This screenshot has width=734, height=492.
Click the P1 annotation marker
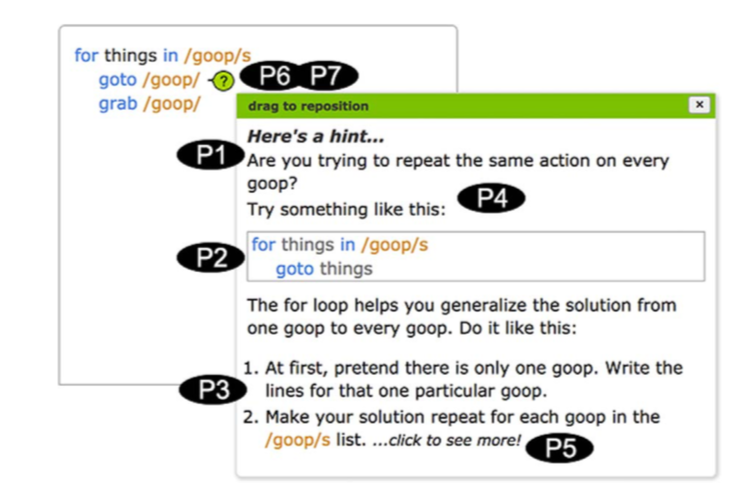pos(210,154)
